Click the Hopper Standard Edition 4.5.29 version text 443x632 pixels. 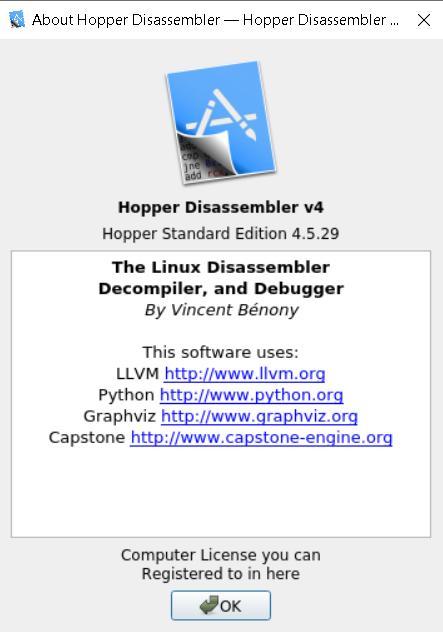coord(220,234)
